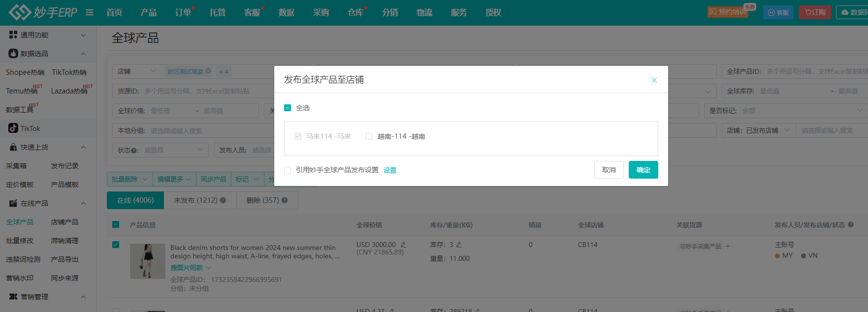Enable 引用妙手全球产品发布设置 checkbox

(288, 170)
